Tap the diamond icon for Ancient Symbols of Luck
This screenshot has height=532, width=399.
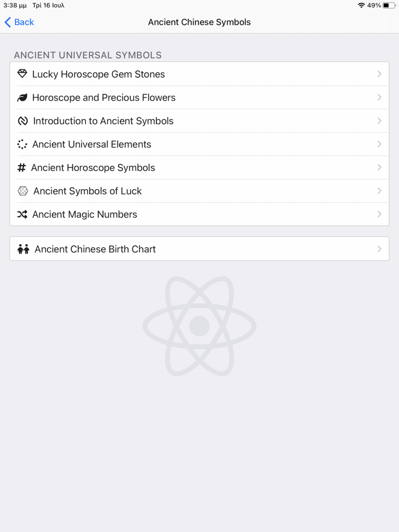click(22, 191)
